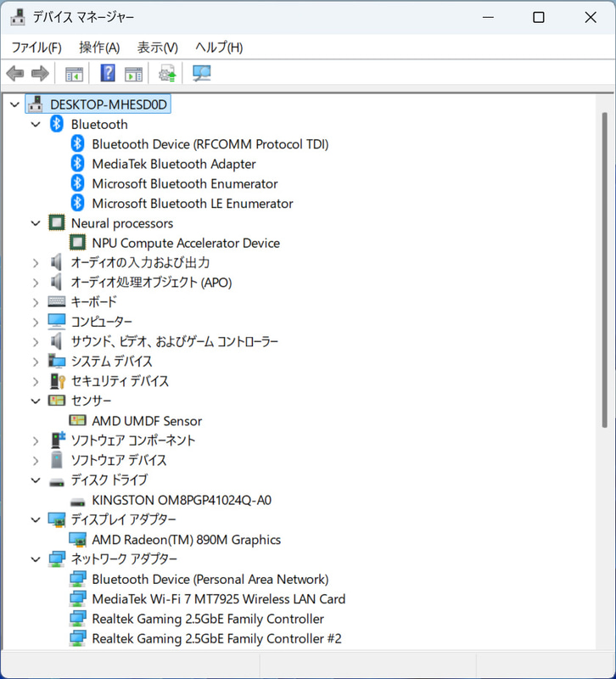This screenshot has width=616, height=679.
Task: Open the ヘルプ(H) menu
Action: pos(219,48)
